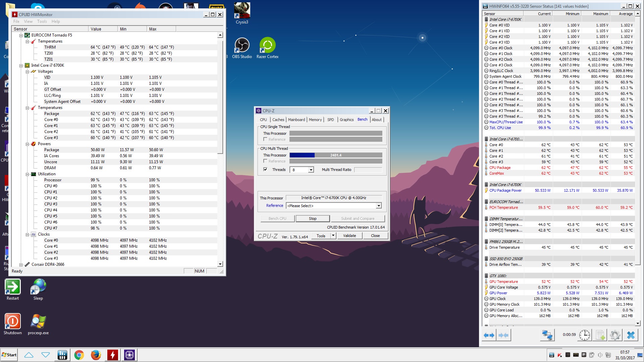Click the Maximum column header in HWiNFO
Viewport: 644px width, 362px height.
[x=595, y=14]
